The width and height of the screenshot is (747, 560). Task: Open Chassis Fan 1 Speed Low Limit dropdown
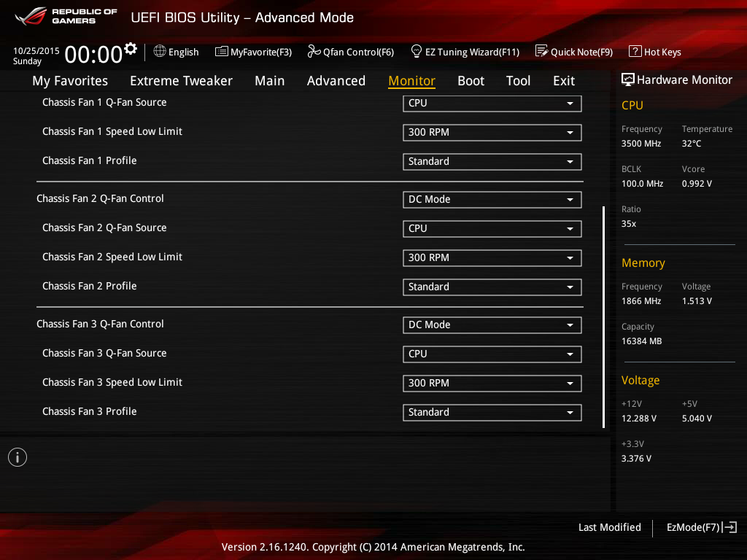492,133
